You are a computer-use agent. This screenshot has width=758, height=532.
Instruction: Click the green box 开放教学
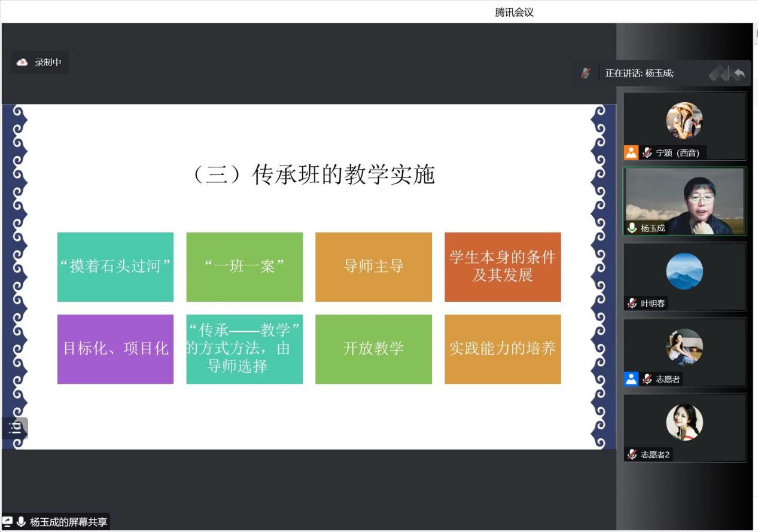pos(374,349)
